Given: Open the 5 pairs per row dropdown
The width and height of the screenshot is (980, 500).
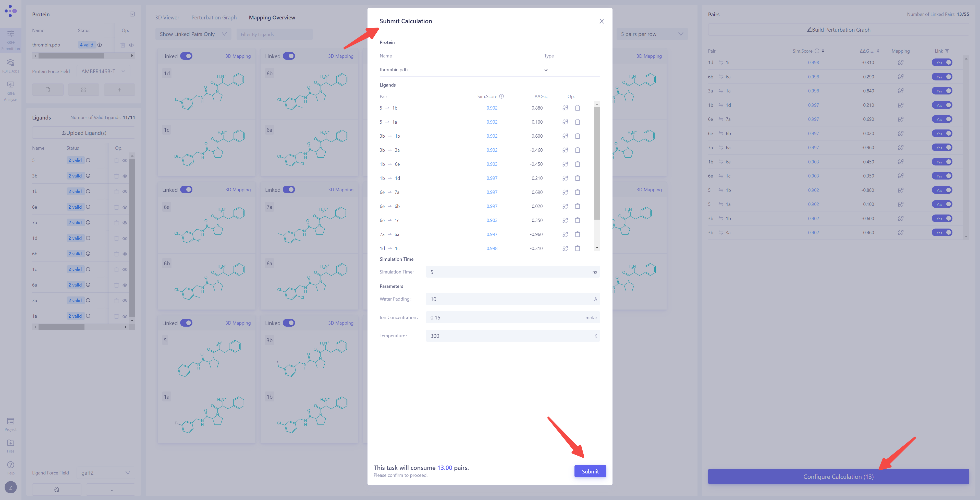Looking at the screenshot, I should click(x=651, y=34).
